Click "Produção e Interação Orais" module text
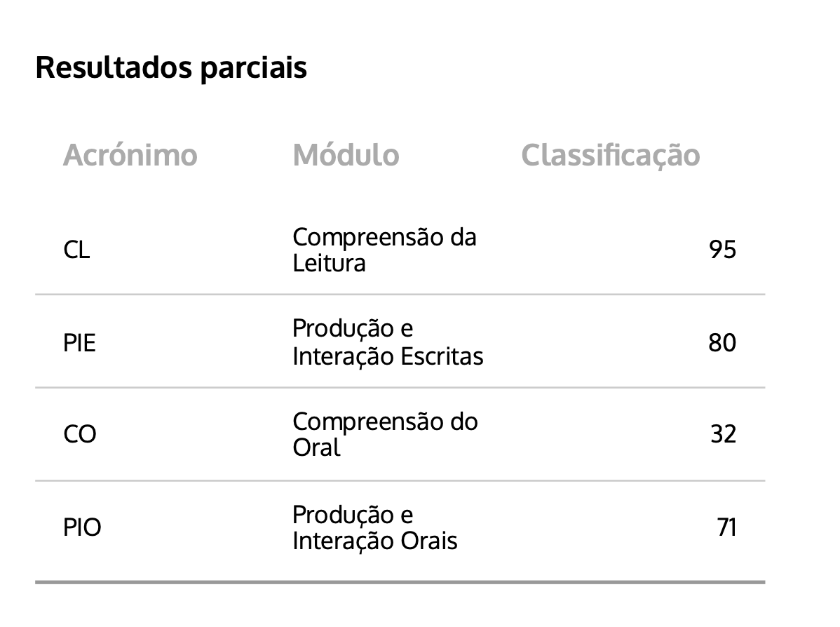 [x=374, y=527]
